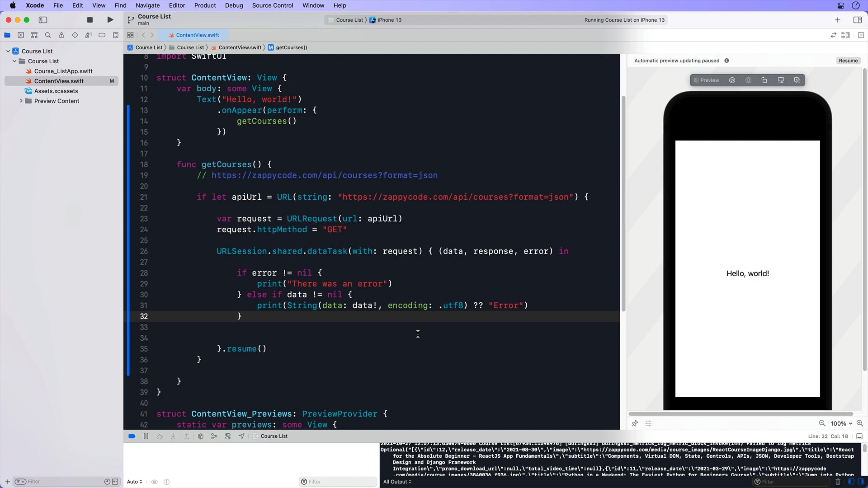This screenshot has width=868, height=488.
Task: Hide the debug area
Action: tap(859, 436)
